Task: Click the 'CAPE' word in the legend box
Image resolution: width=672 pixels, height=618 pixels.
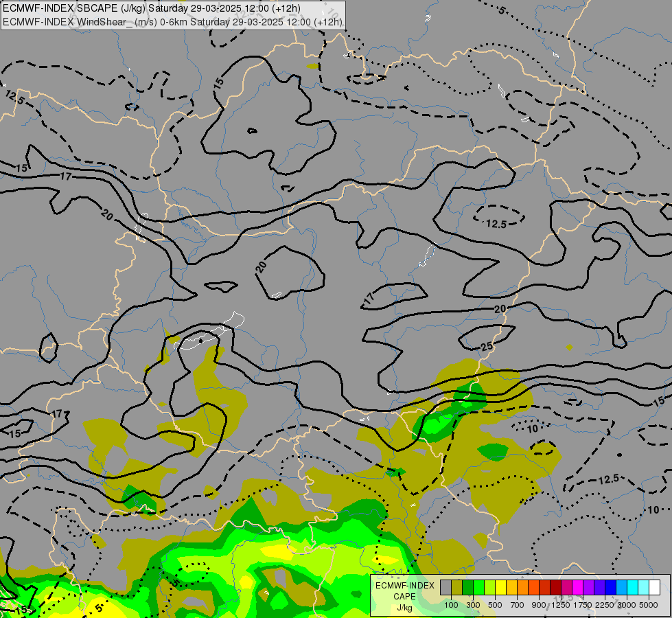Action: pyautogui.click(x=404, y=597)
